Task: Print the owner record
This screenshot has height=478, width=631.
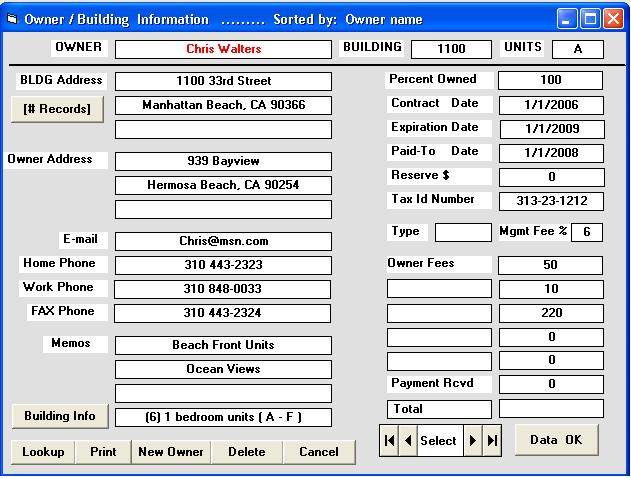Action: click(x=103, y=452)
